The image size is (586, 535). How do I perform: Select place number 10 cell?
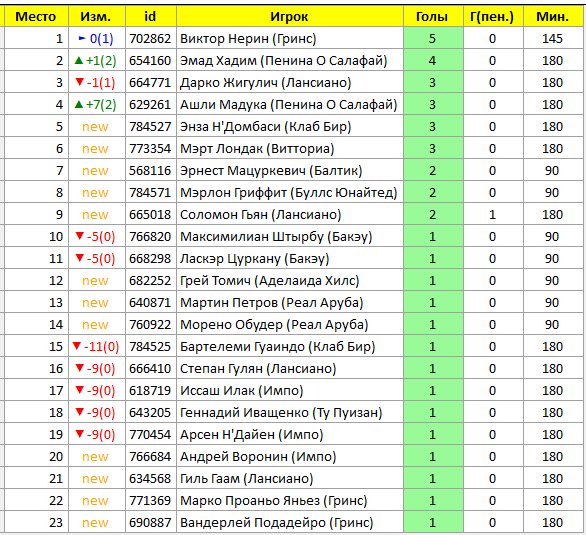[x=36, y=236]
